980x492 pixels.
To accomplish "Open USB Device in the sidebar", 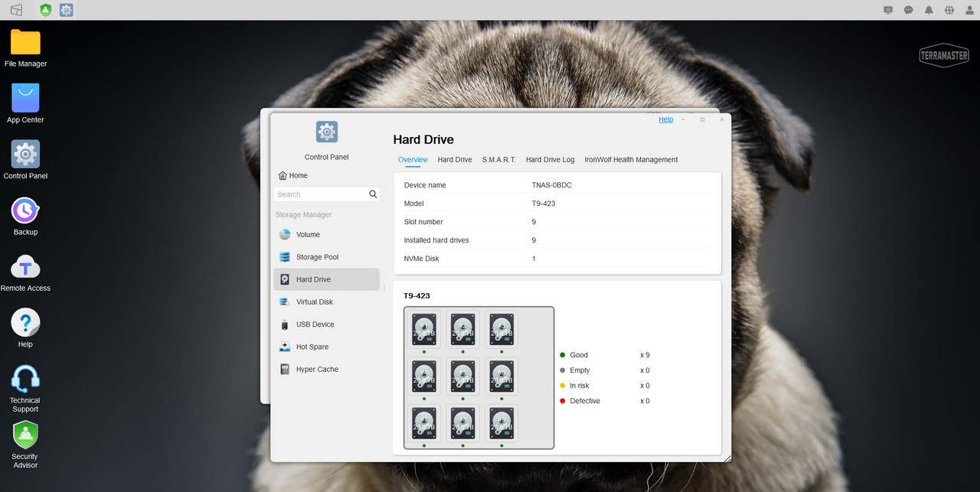I will pyautogui.click(x=327, y=324).
